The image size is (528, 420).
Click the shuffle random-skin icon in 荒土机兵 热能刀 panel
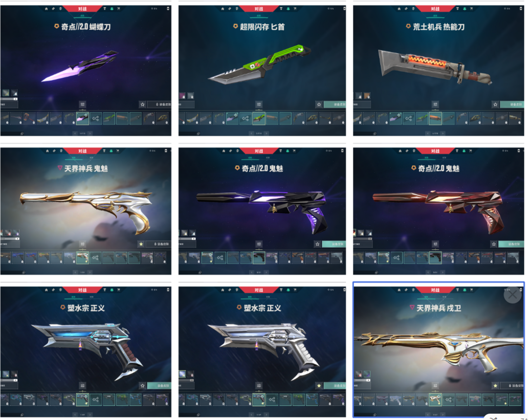[408, 118]
